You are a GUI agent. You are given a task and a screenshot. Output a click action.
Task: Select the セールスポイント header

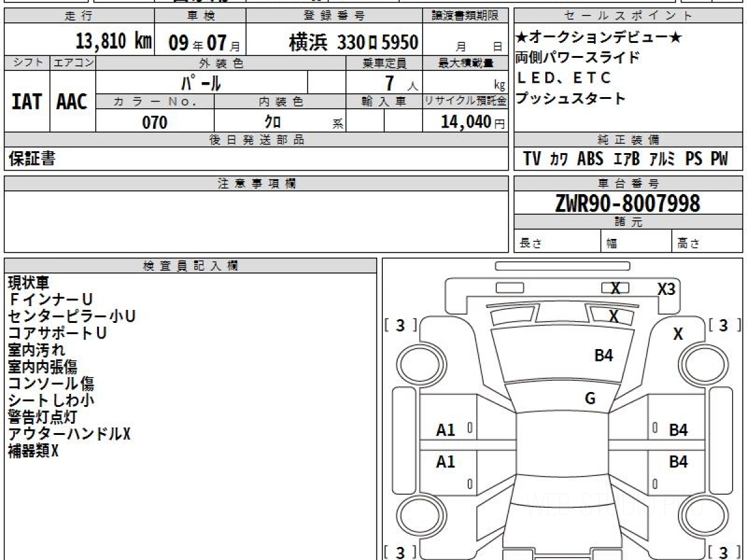(x=628, y=16)
